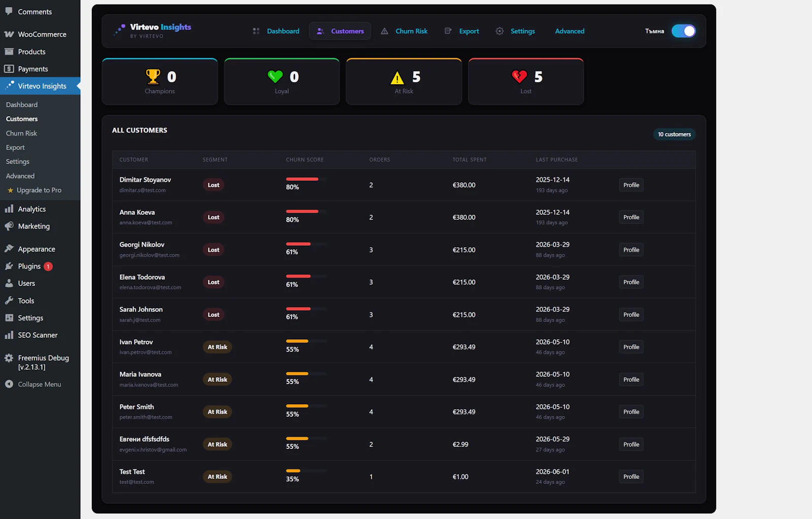Image resolution: width=812 pixels, height=519 pixels.
Task: Click Dimitar Stoyanov's 80% churn score bar
Action: click(306, 179)
